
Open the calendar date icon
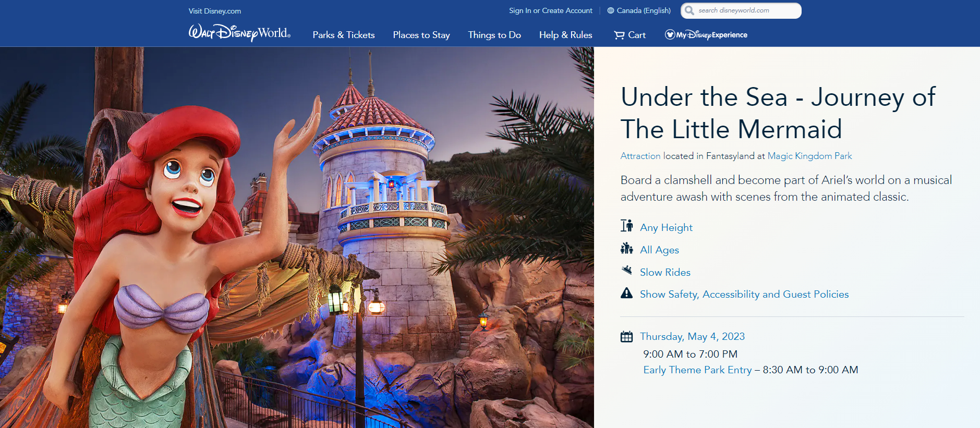[627, 337]
